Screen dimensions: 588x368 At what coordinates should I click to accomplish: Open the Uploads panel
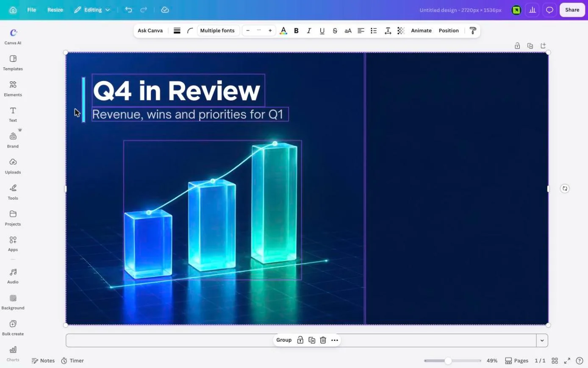(x=13, y=166)
